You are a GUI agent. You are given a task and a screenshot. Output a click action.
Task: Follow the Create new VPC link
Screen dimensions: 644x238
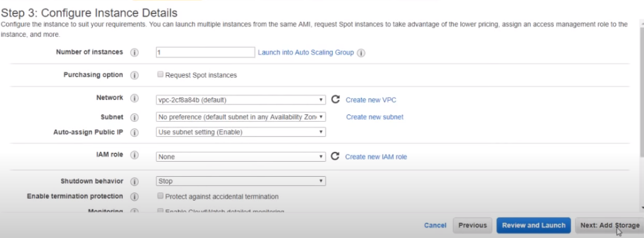(371, 100)
